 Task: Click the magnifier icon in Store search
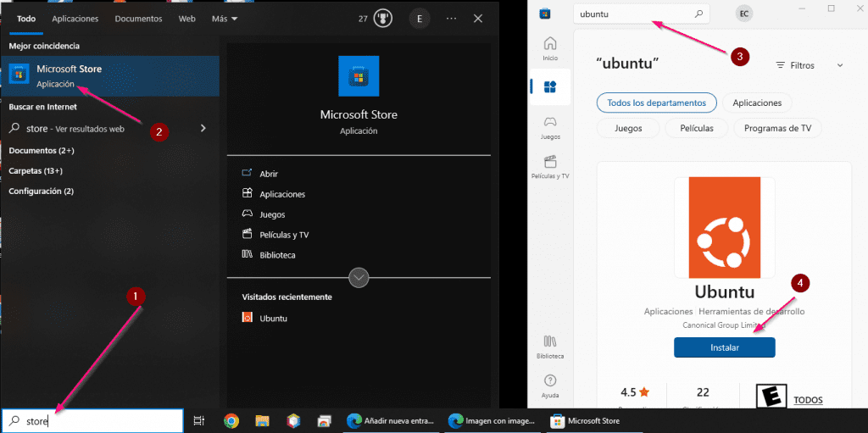click(x=698, y=14)
